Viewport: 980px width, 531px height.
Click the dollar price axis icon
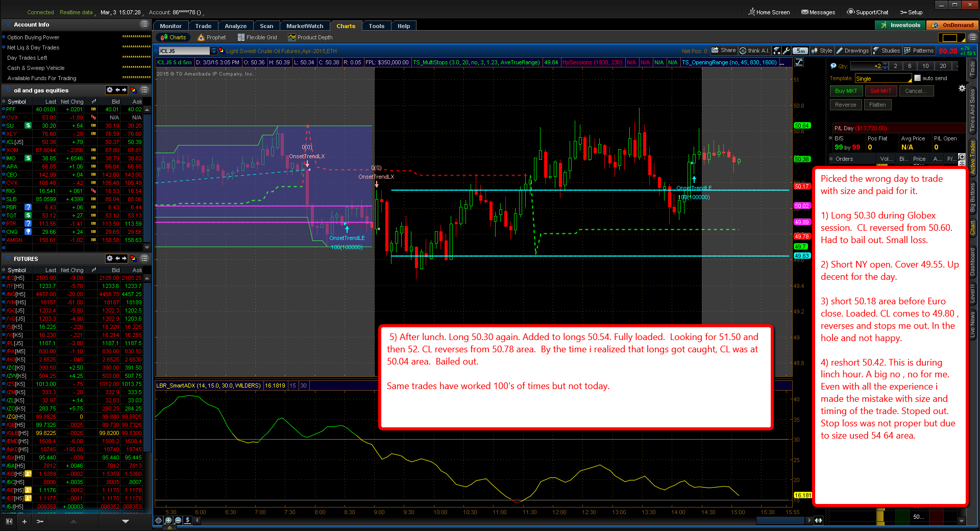click(x=188, y=520)
